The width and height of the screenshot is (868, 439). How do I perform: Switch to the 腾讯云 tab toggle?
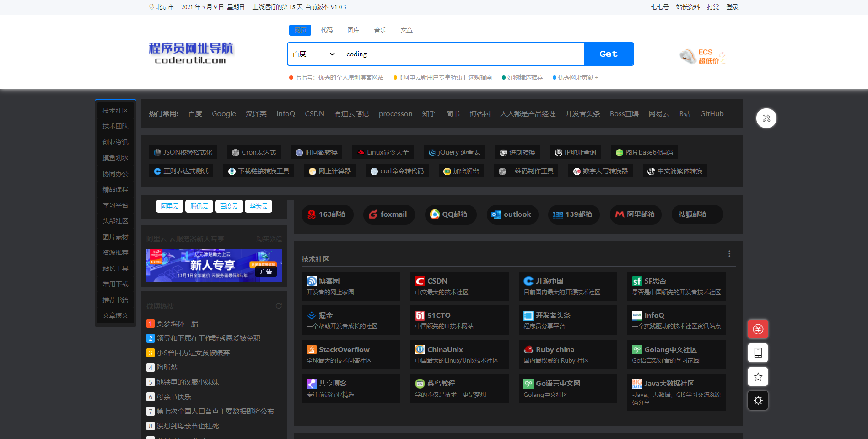pos(199,206)
